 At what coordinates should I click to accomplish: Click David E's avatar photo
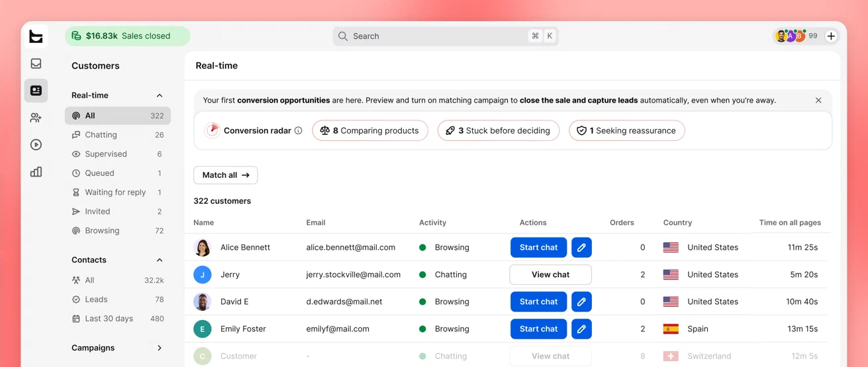point(203,302)
